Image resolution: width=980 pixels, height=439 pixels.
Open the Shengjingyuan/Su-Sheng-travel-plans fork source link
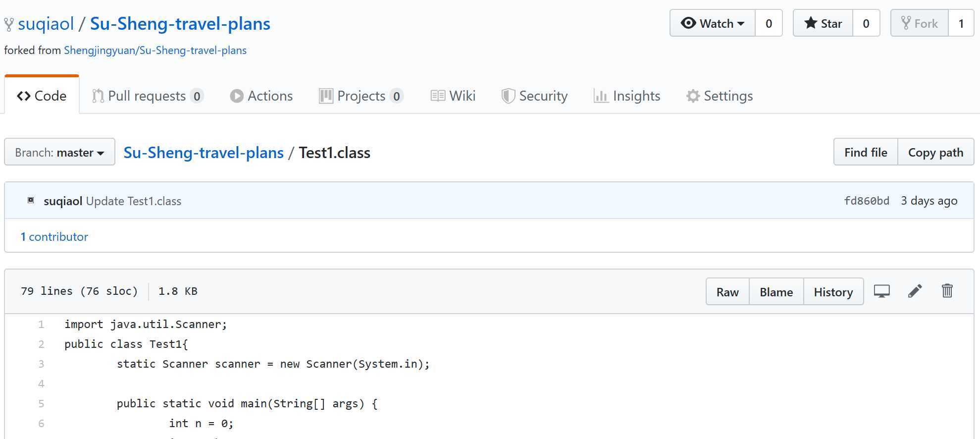(x=155, y=51)
